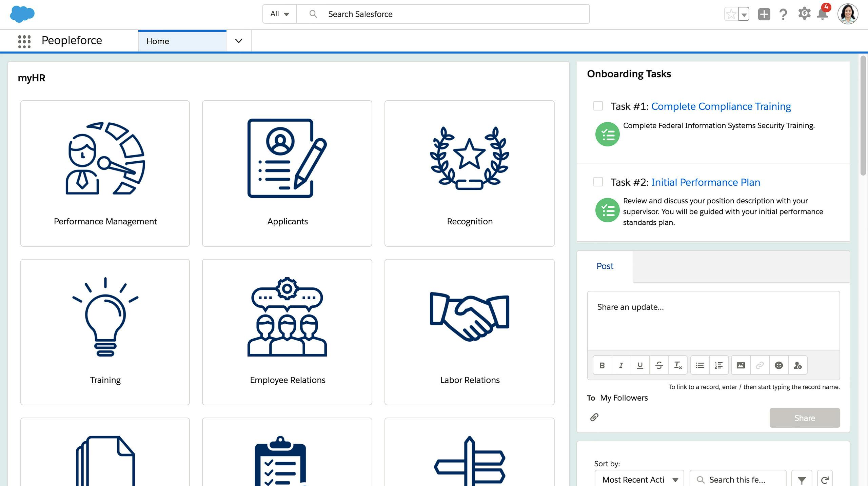Viewport: 868px width, 486px height.
Task: Click the attach file paperclip icon
Action: tap(594, 417)
